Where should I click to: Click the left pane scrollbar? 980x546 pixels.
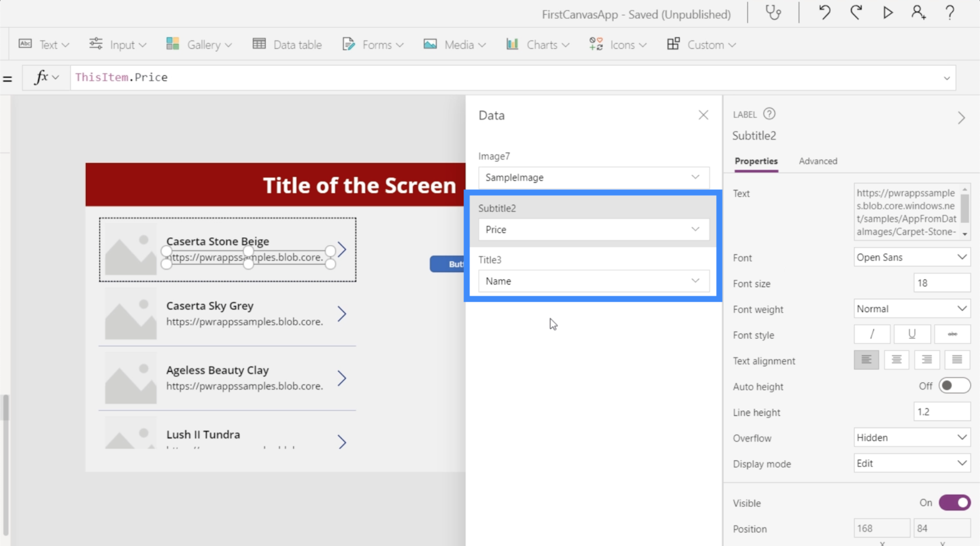6,407
